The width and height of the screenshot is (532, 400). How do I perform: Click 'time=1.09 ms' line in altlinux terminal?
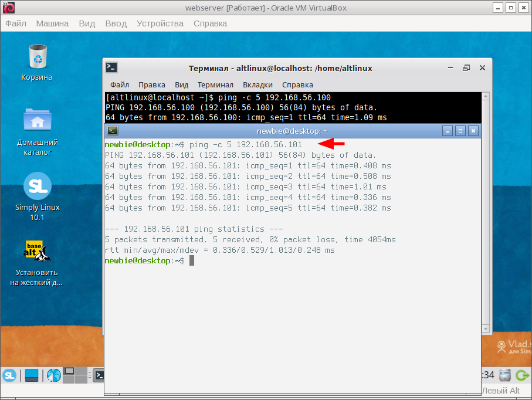[x=246, y=117]
